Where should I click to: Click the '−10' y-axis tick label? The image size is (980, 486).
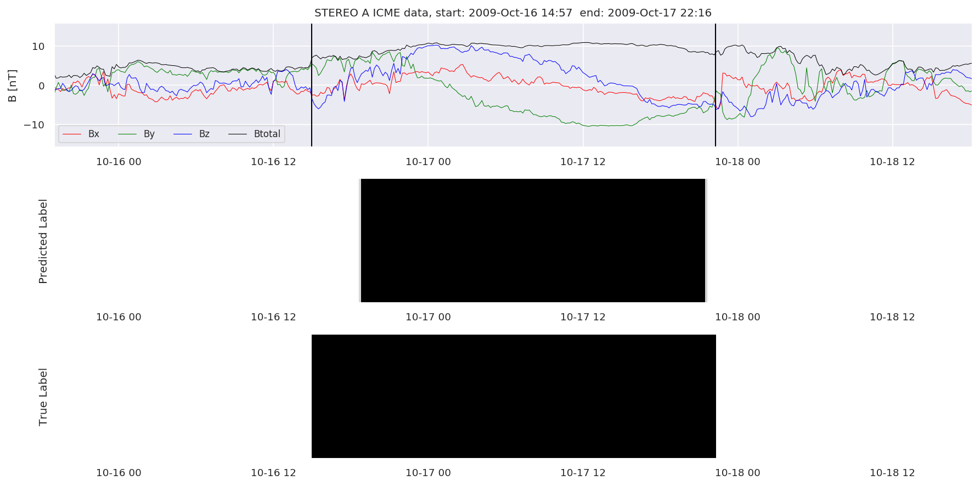click(34, 125)
